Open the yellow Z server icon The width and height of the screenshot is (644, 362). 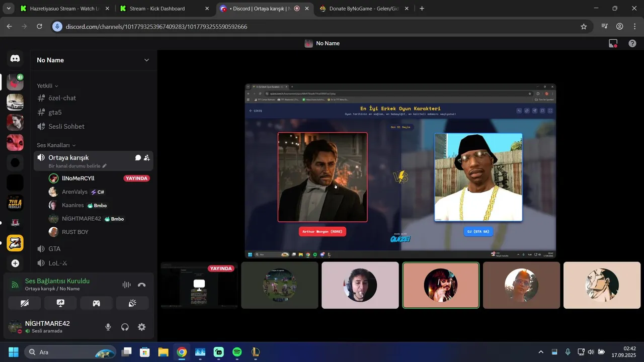coord(15,243)
